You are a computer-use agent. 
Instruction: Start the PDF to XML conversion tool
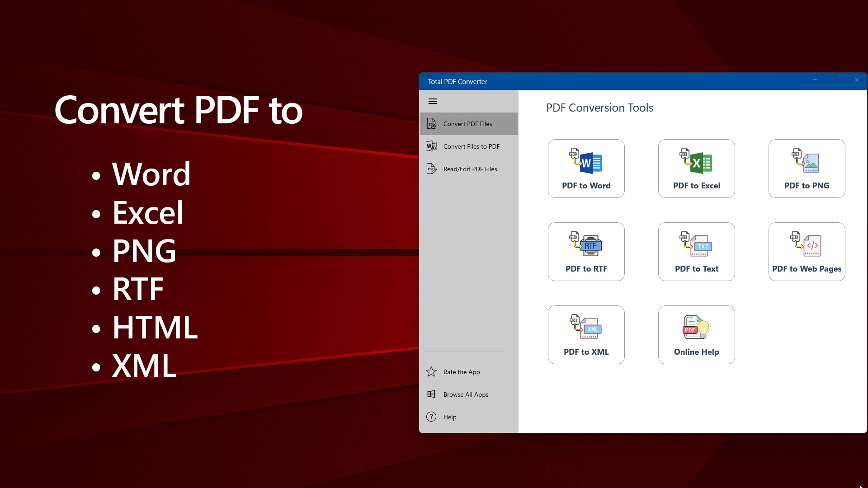pyautogui.click(x=586, y=335)
